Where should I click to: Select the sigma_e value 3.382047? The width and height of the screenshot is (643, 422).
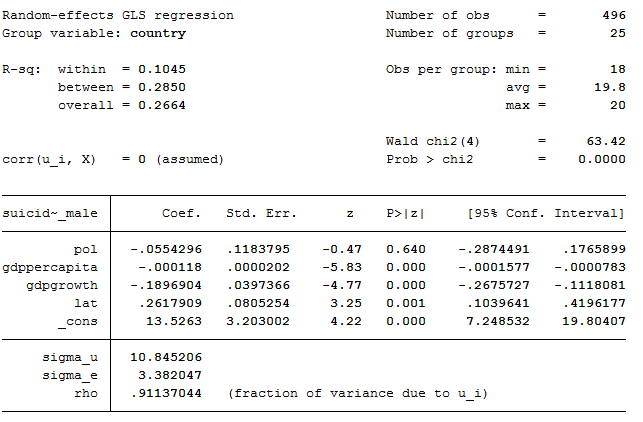[170, 375]
